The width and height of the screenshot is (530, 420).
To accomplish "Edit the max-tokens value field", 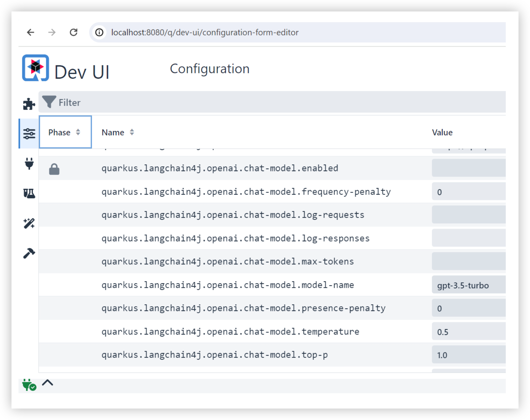I will [469, 261].
